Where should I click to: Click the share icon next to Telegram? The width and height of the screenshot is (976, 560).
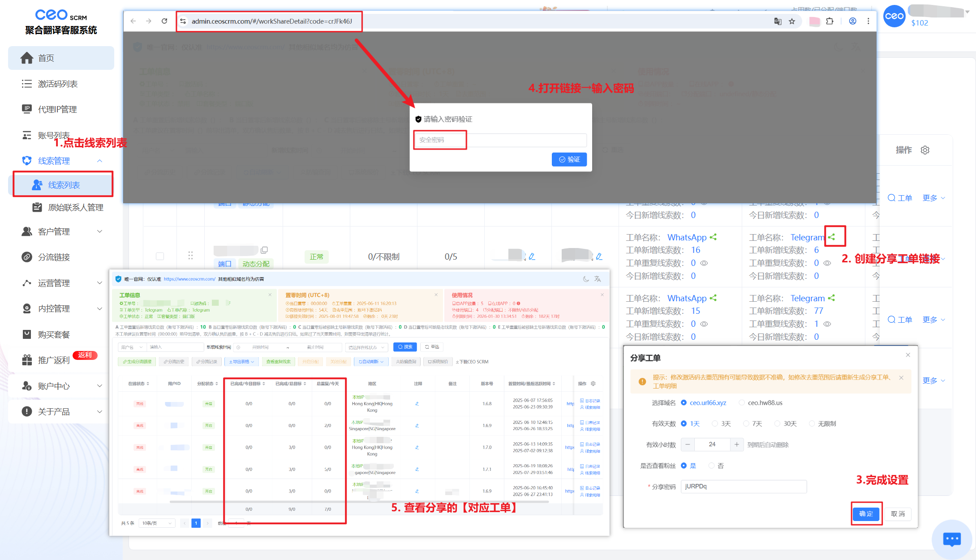[832, 237]
